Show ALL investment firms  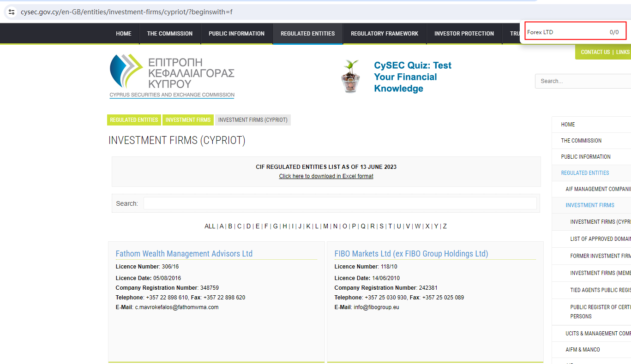pos(210,226)
